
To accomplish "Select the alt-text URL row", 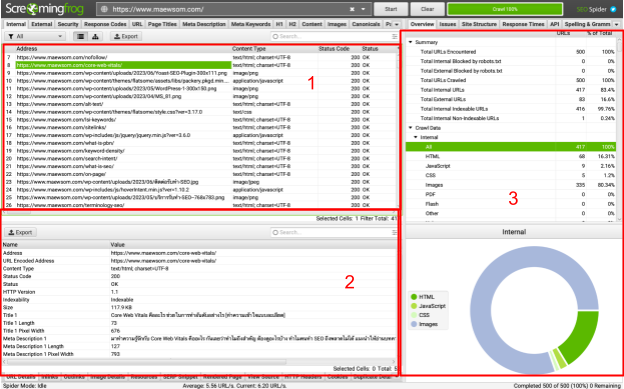I will tap(201, 104).
